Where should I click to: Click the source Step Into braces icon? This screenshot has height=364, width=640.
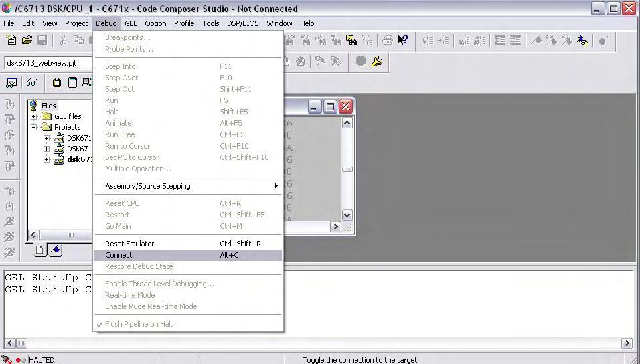pos(9,104)
